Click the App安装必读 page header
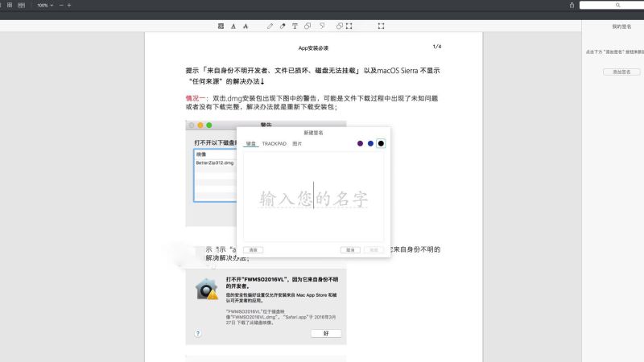Screen dimensions: 644x362 313,48
